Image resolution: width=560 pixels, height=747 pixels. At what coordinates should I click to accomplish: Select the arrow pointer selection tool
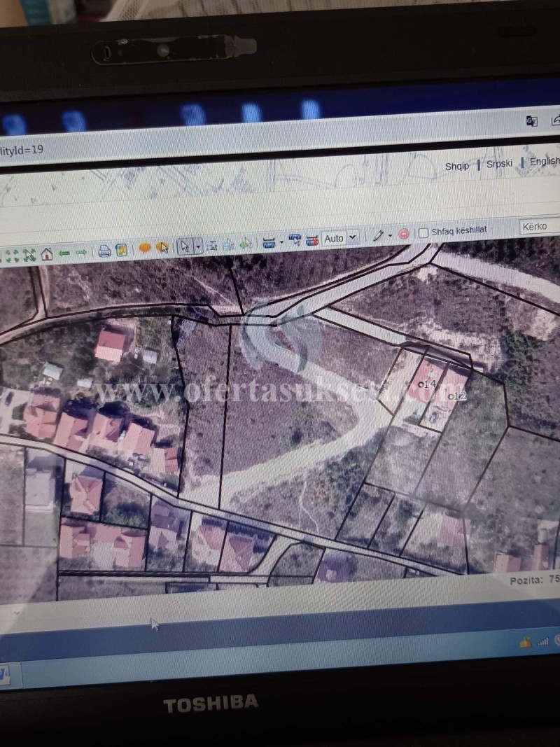click(185, 246)
